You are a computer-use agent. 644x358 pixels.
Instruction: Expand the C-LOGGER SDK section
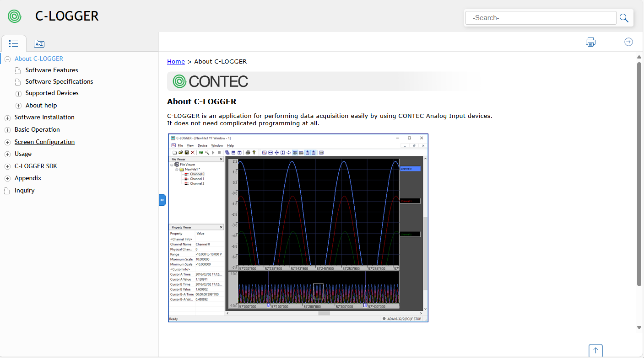(x=7, y=166)
